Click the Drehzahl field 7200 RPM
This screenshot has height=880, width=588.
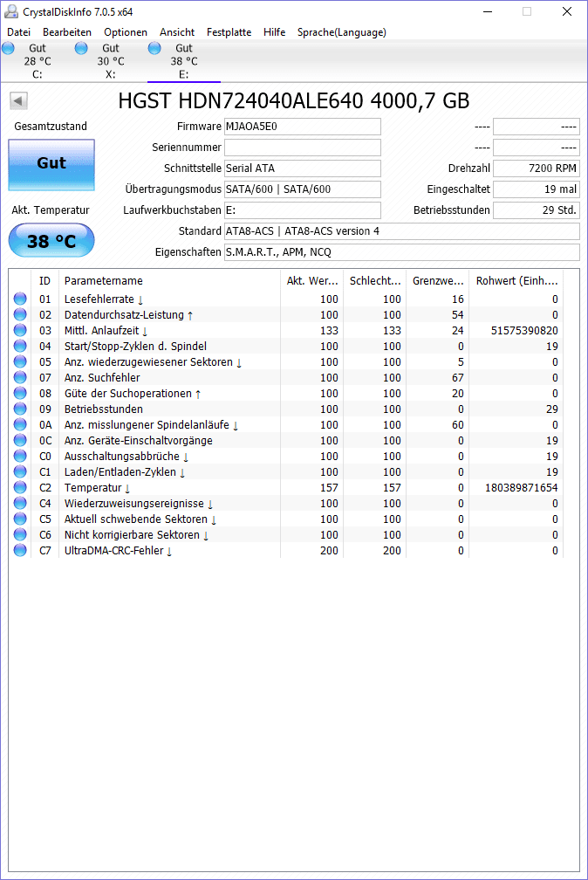pos(537,168)
